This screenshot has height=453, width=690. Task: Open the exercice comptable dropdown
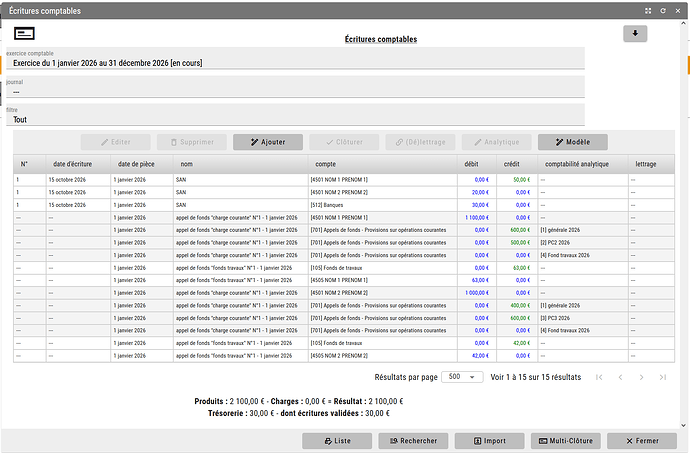295,59
